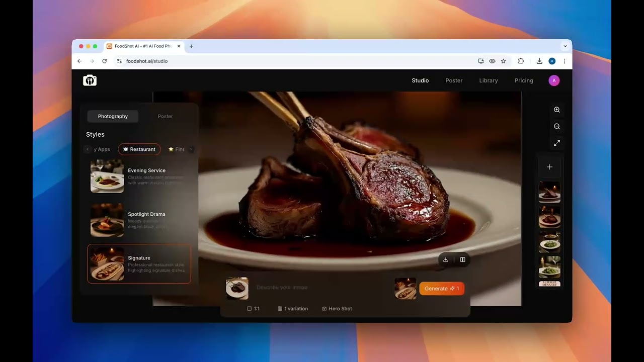Open the browser extensions puzzle icon

(x=521, y=61)
